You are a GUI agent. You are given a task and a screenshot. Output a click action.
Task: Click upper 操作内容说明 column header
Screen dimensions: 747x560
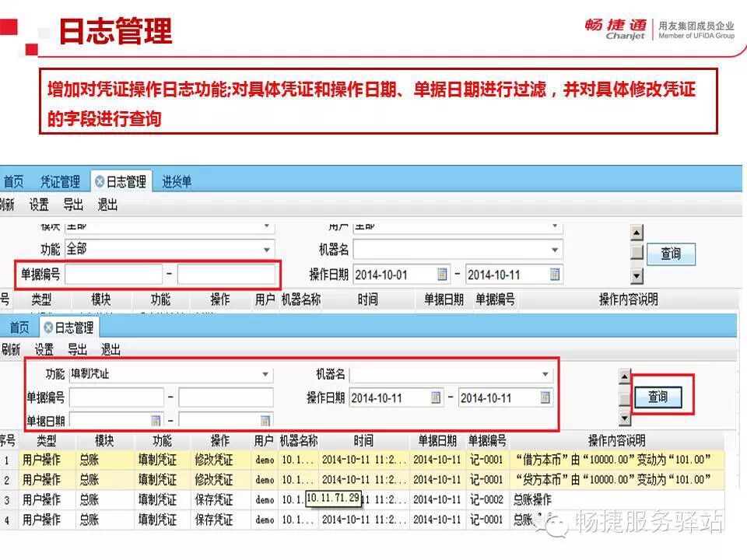(x=629, y=299)
